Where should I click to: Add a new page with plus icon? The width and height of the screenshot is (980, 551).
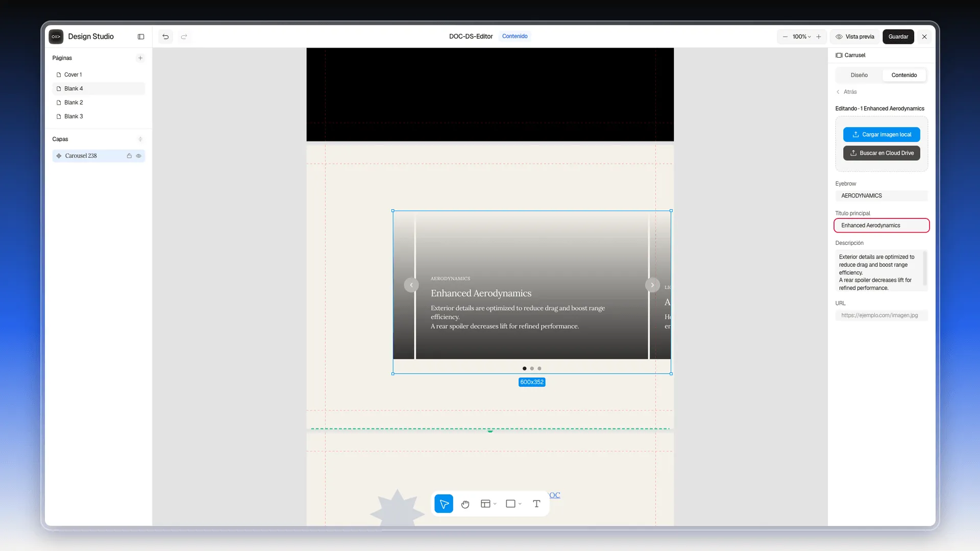click(140, 58)
